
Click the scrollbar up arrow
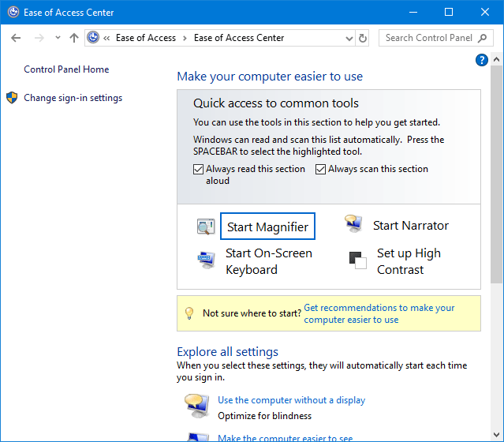click(x=496, y=59)
